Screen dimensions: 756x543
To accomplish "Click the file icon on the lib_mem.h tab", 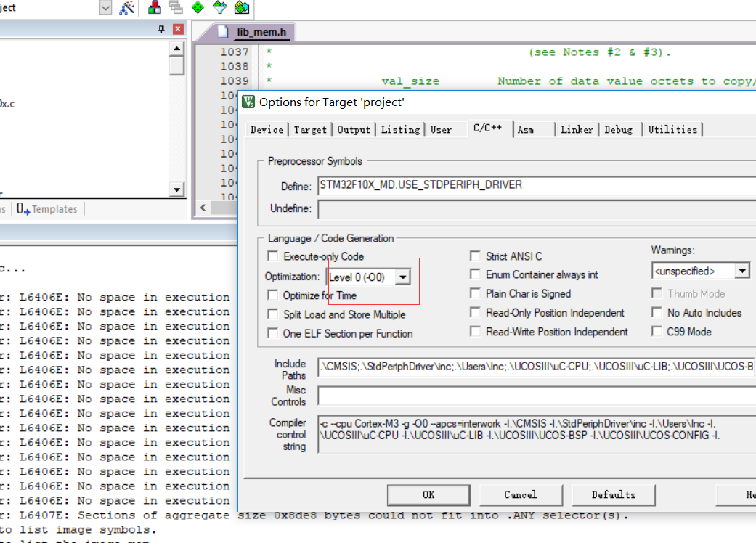I will (222, 32).
